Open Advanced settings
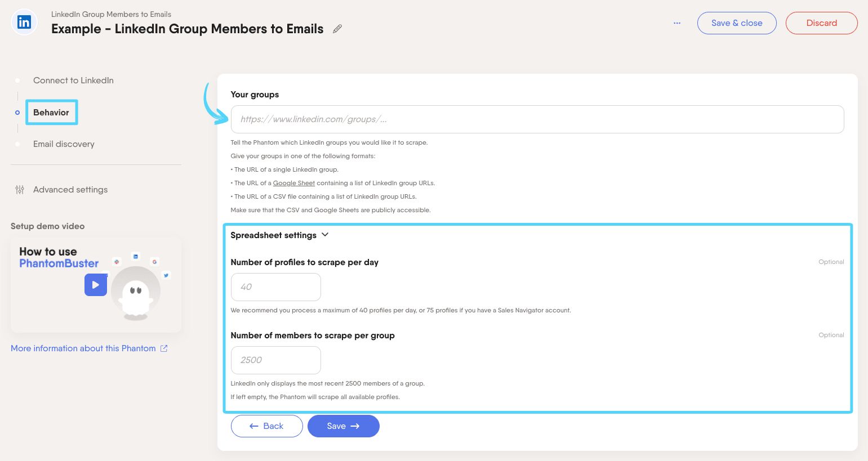868x461 pixels. 70,190
